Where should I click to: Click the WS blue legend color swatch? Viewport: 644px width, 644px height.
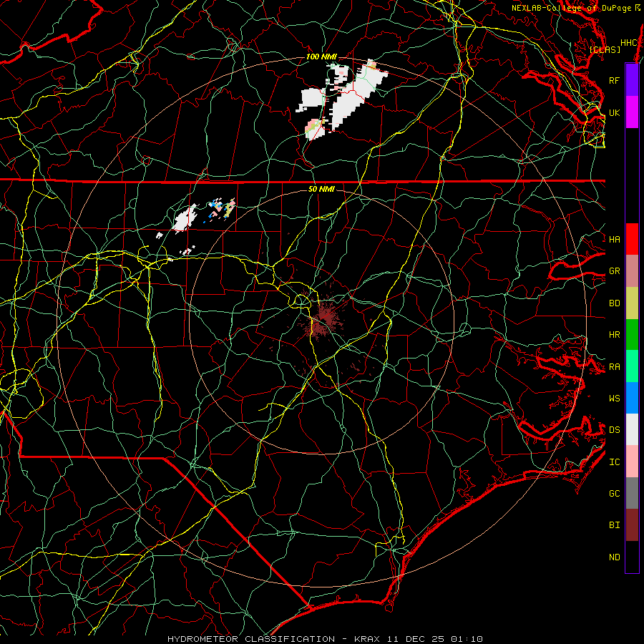coord(632,398)
